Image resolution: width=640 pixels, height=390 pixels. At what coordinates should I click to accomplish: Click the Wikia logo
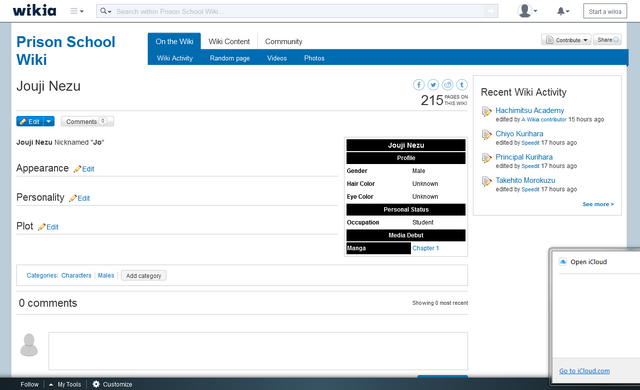[x=34, y=11]
